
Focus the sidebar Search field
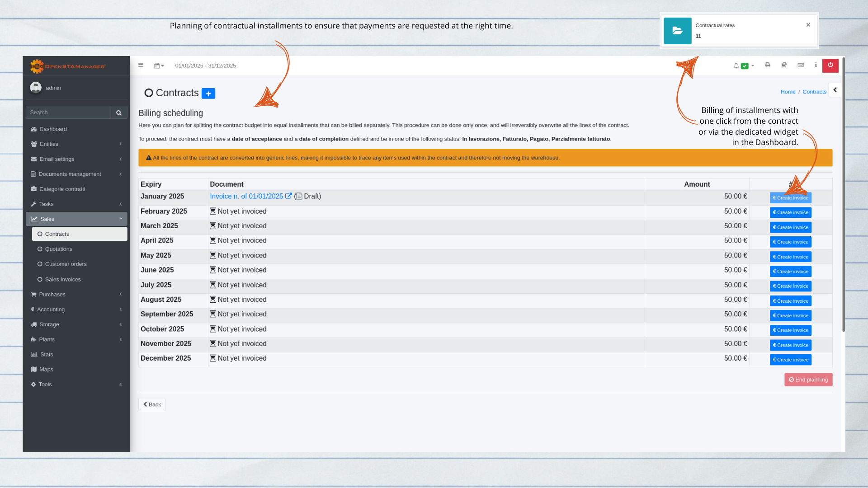[x=68, y=113]
